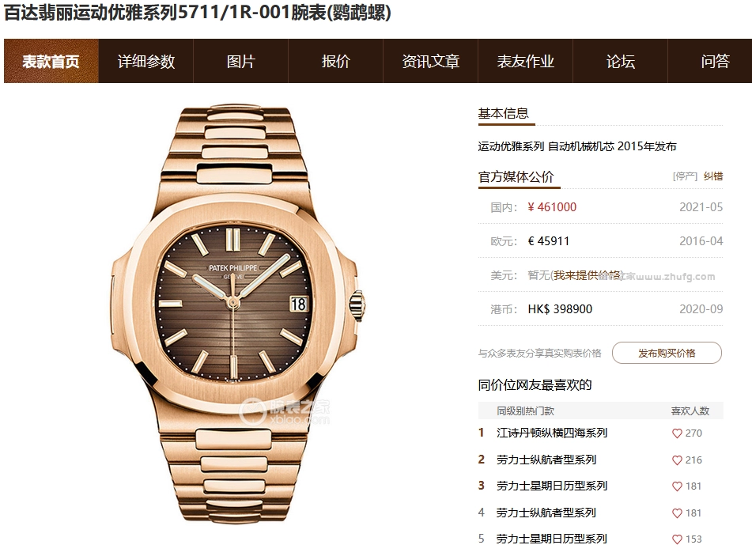Open the 图片 tab
Image resolution: width=752 pixels, height=560 pixels.
click(x=240, y=61)
